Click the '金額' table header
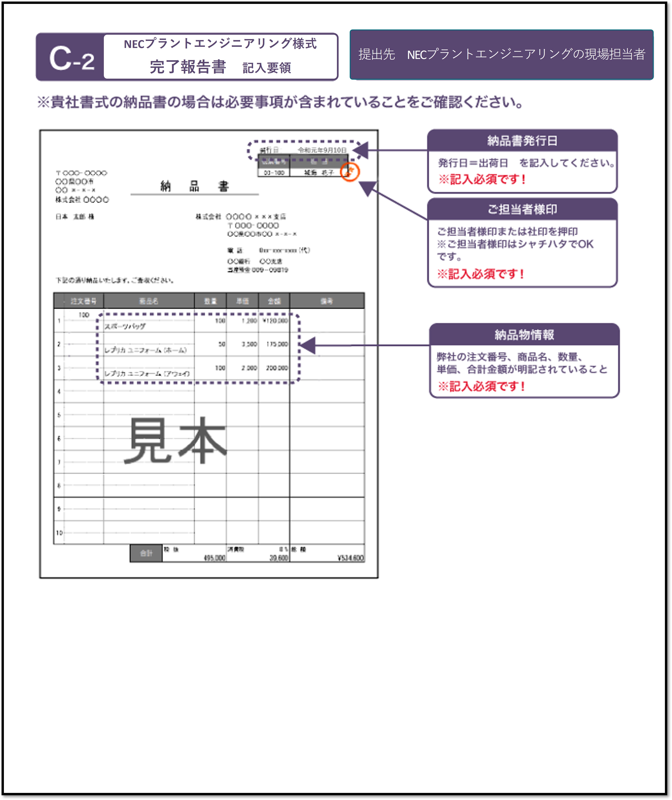This screenshot has height=800, width=672. [x=274, y=301]
